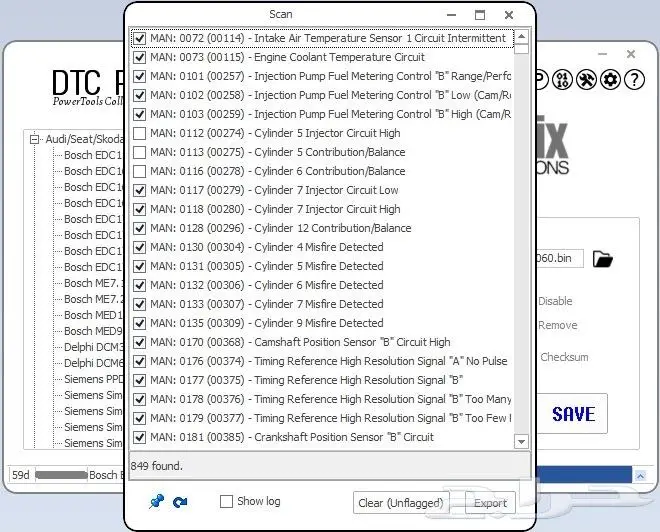Click the Clear (Unflagged) button
Viewport: 660px width, 532px height.
point(400,503)
